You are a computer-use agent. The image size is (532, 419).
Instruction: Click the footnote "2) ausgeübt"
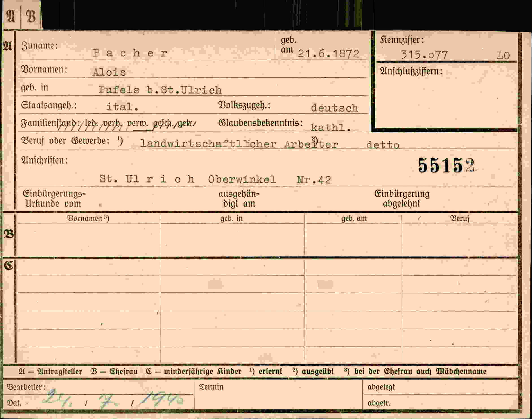[x=313, y=371]
